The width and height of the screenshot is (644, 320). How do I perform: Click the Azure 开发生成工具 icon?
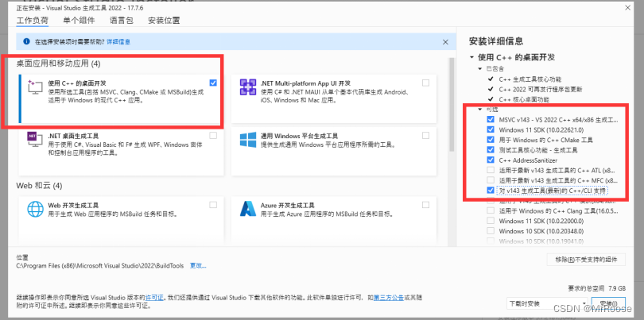point(247,209)
